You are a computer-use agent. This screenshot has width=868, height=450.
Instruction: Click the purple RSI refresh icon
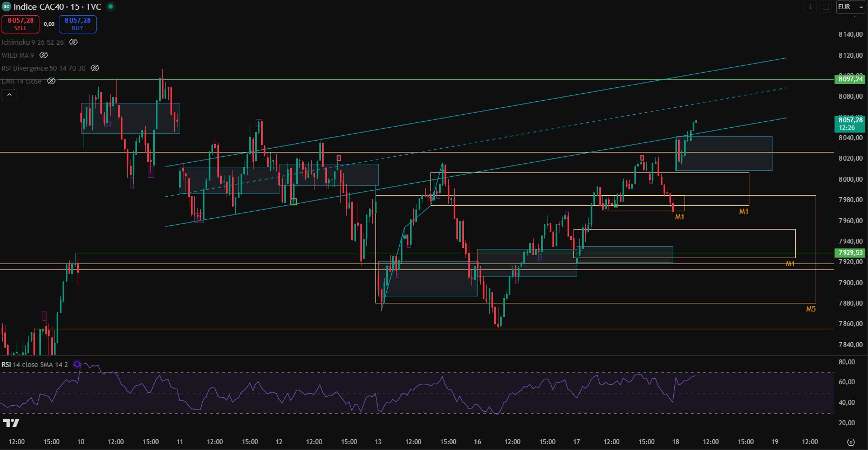[x=77, y=365]
